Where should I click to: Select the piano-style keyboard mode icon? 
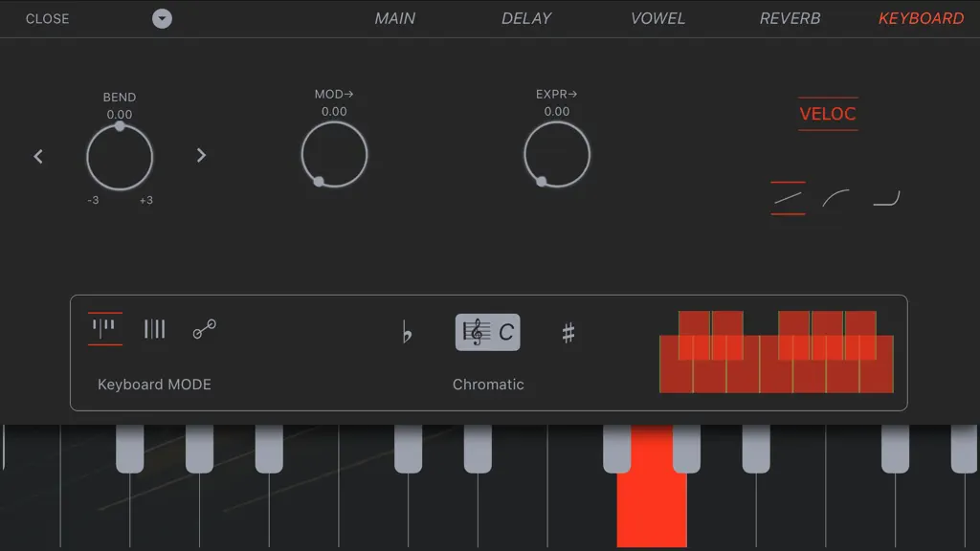click(x=104, y=328)
